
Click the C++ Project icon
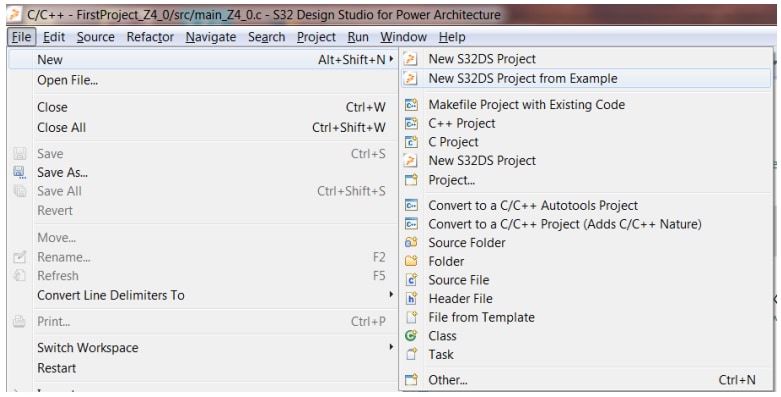point(411,123)
